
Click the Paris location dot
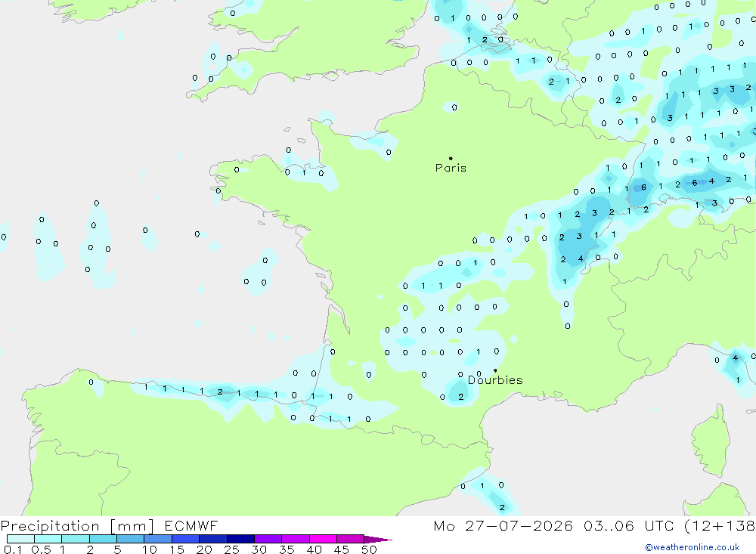point(451,158)
